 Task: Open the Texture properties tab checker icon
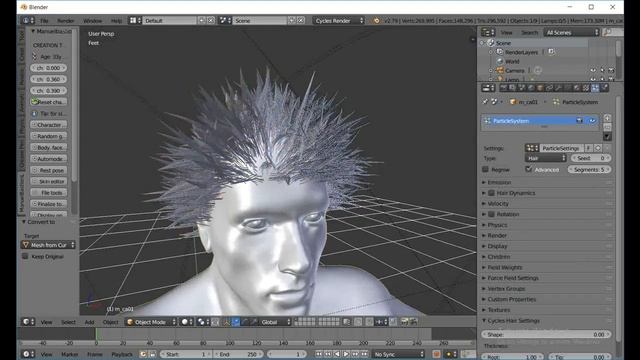(586, 88)
